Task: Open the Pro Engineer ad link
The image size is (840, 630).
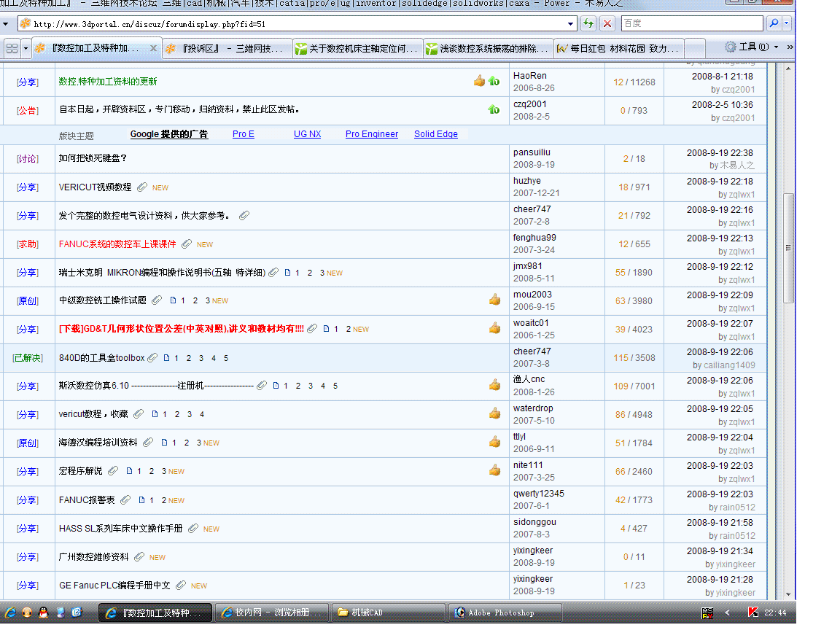Action: click(x=372, y=133)
